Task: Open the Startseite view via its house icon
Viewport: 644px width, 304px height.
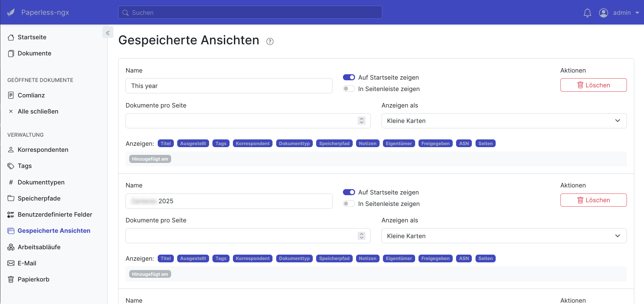Action: 11,37
